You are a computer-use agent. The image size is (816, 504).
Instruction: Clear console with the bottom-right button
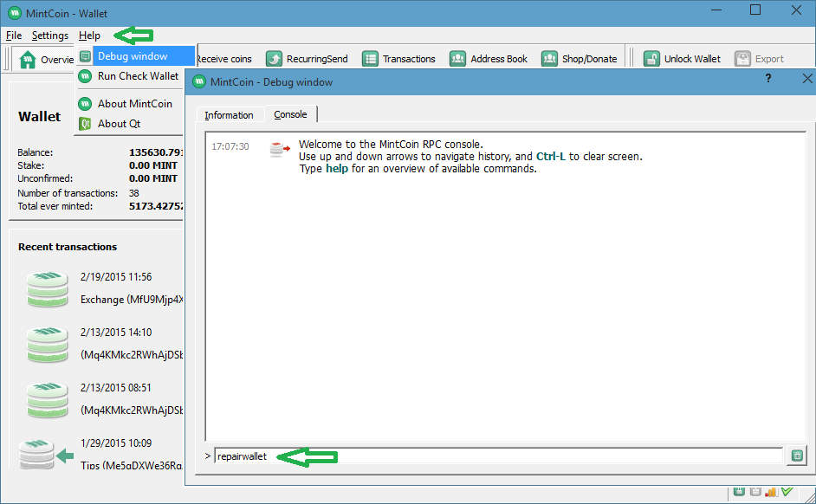pyautogui.click(x=797, y=456)
